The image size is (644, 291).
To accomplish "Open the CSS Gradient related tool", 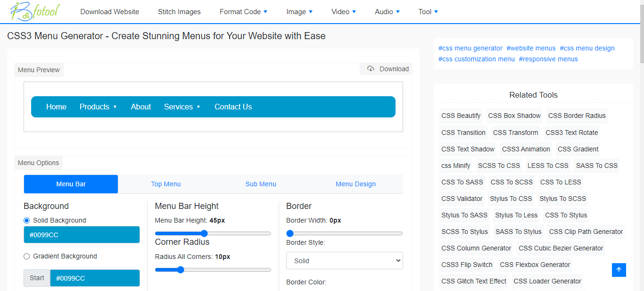I will (578, 149).
